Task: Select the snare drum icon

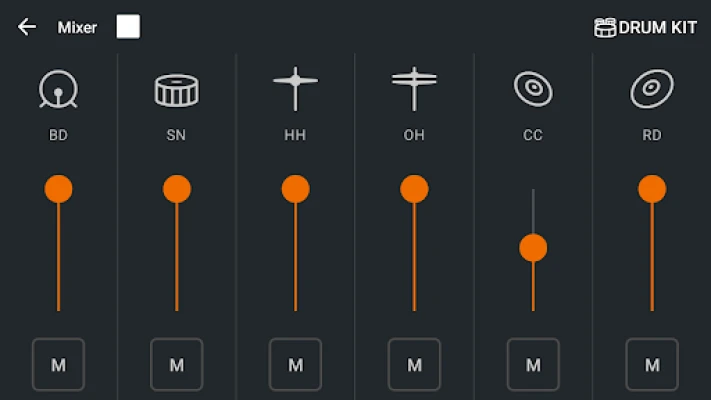Action: point(176,90)
